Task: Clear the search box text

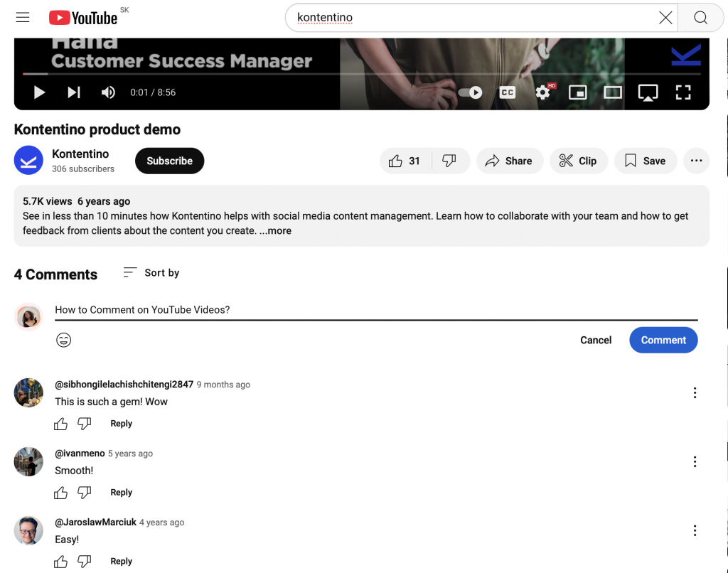Action: tap(665, 18)
